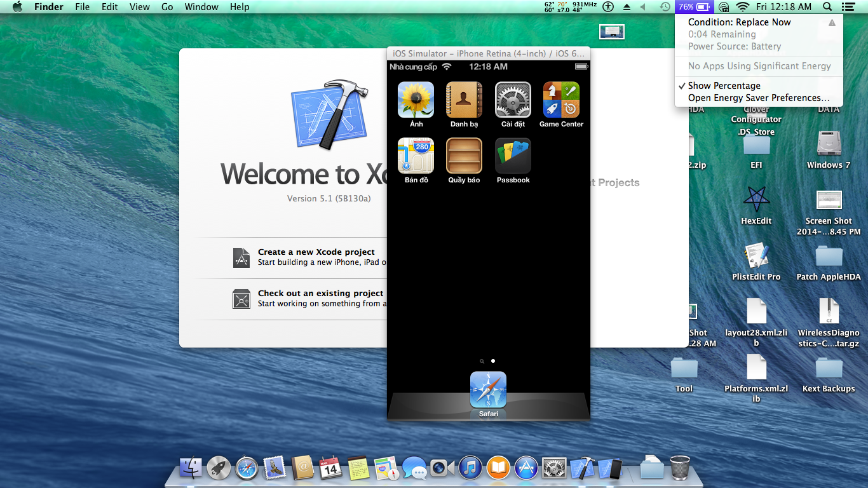
Task: Open the Apple menu
Action: (x=17, y=7)
